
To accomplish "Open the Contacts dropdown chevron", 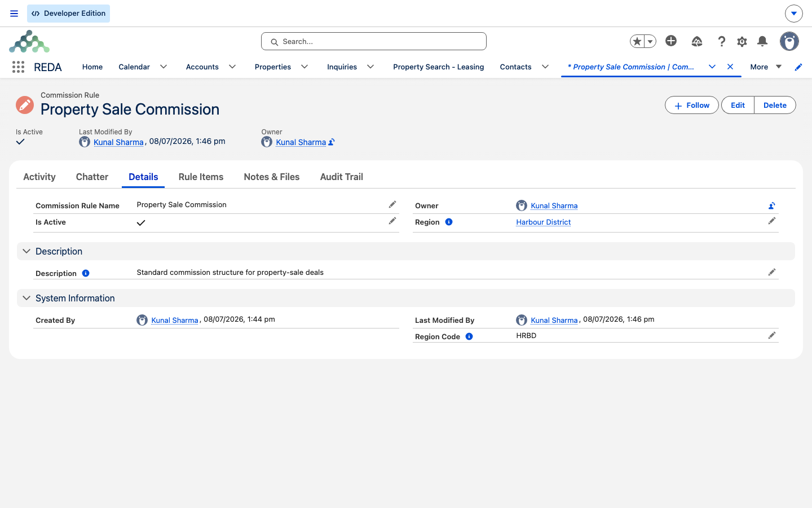I will (x=545, y=67).
